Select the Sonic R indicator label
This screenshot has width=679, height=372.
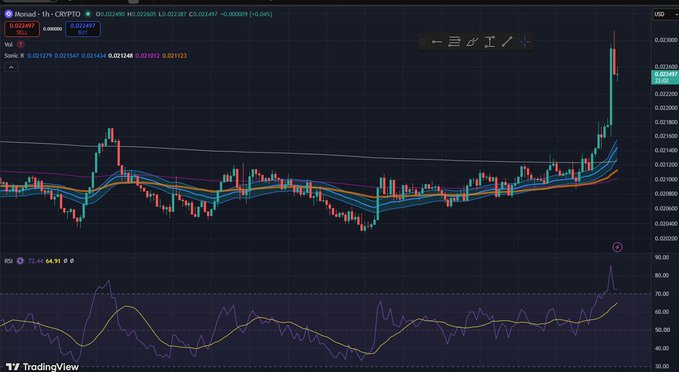[x=14, y=56]
